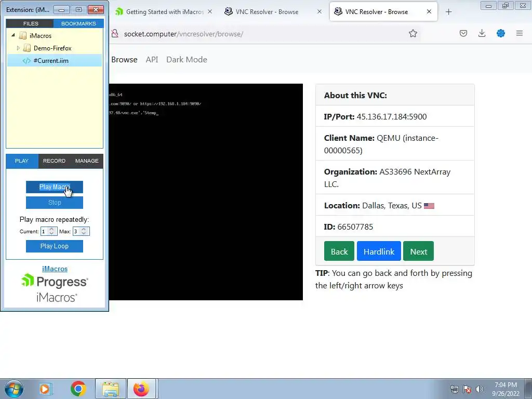Open the iMacros link
Viewport: 532px width, 399px height.
[55, 269]
